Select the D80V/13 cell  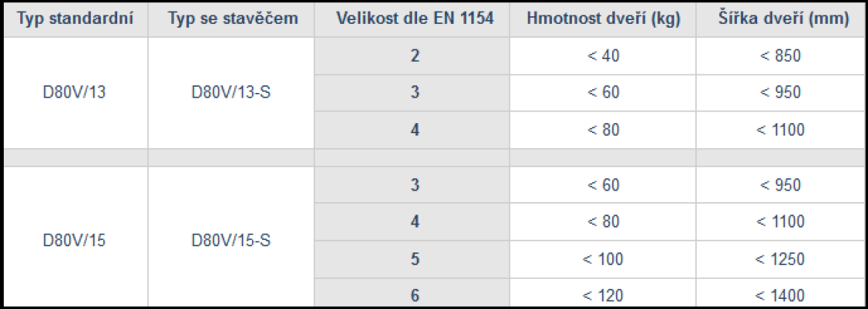pos(74,92)
